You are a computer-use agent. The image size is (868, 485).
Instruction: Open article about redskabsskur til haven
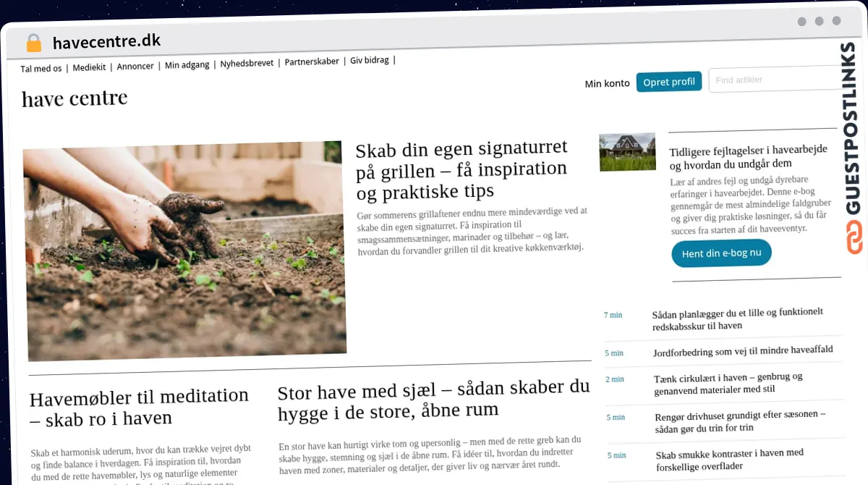click(x=737, y=319)
